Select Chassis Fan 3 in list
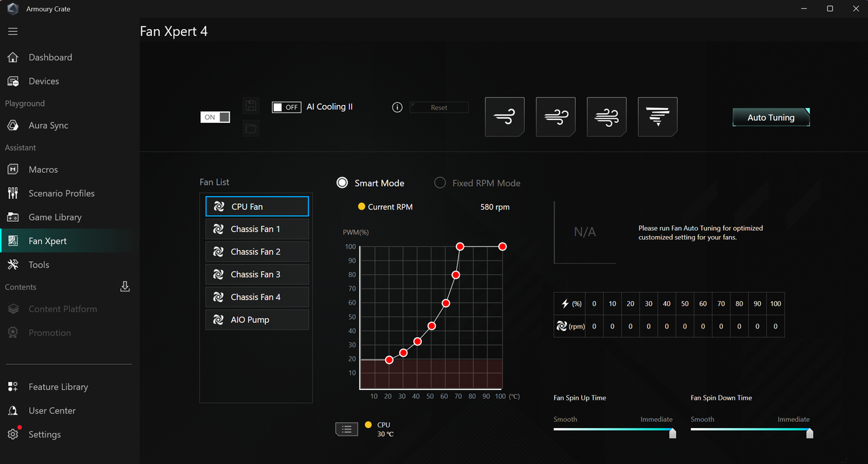The image size is (868, 464). click(x=257, y=274)
